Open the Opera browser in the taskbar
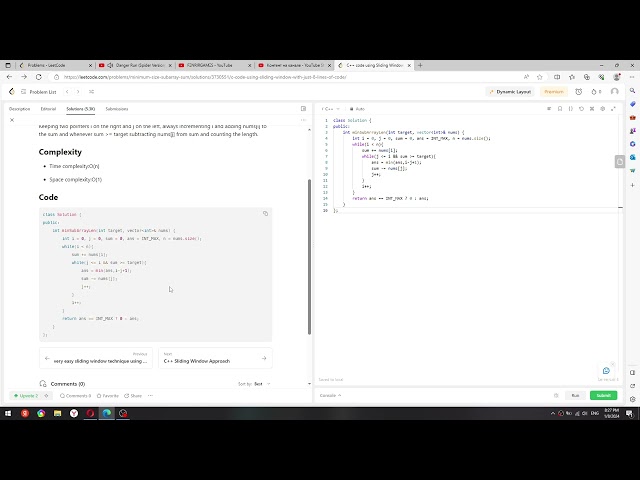The width and height of the screenshot is (640, 480). coord(90,413)
